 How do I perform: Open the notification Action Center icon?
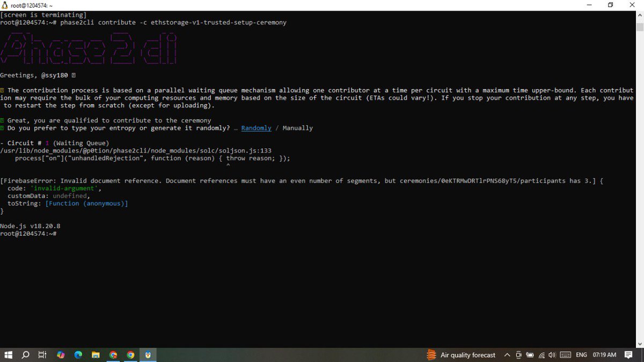point(628,355)
